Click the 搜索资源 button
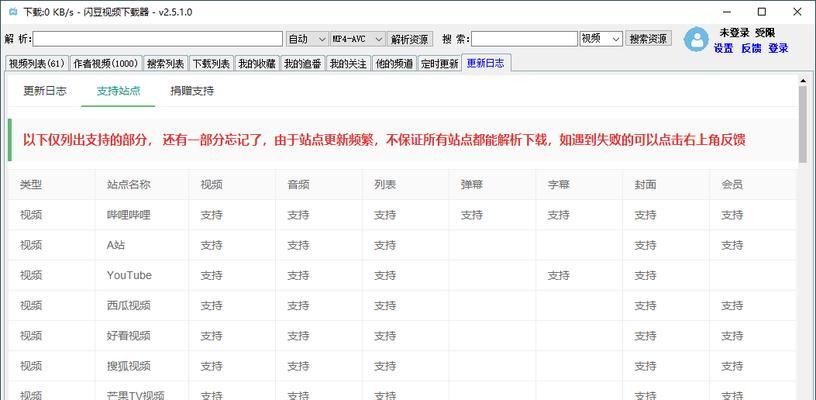The image size is (816, 400). (x=648, y=39)
